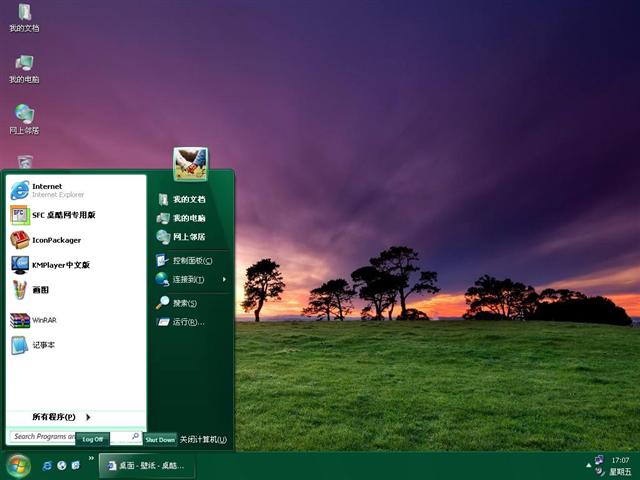The width and height of the screenshot is (640, 480).
Task: Choose 运行(R)... in the Start menu
Action: (x=187, y=322)
